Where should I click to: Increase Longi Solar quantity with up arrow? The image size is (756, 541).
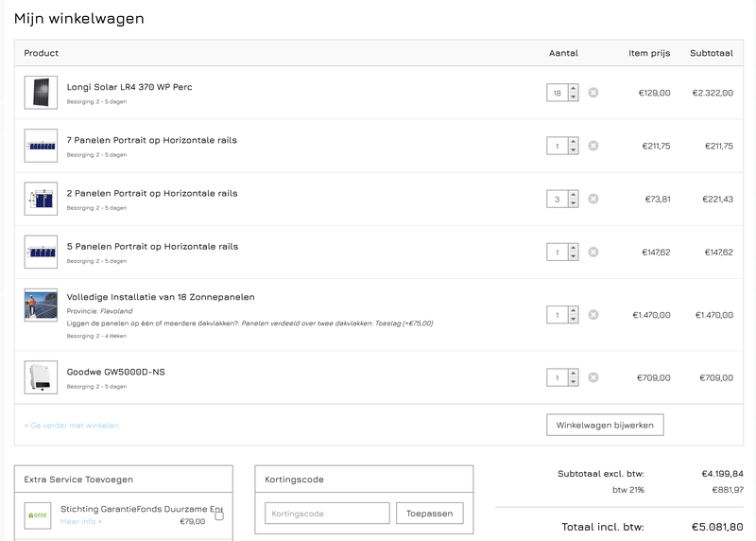point(573,89)
